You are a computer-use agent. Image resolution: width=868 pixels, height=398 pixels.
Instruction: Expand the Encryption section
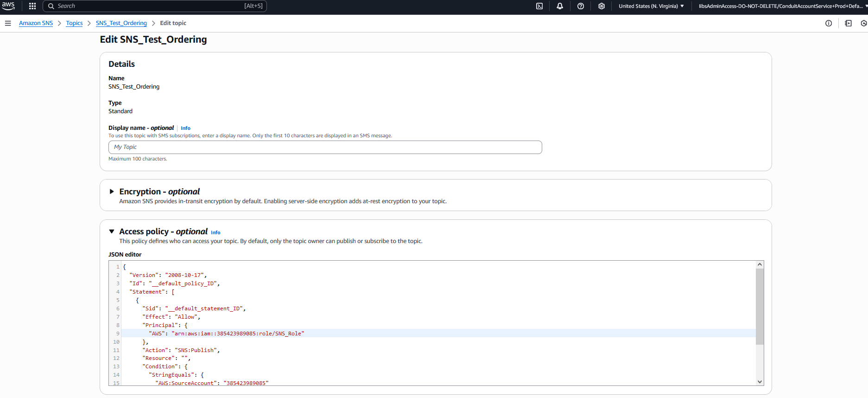(112, 192)
